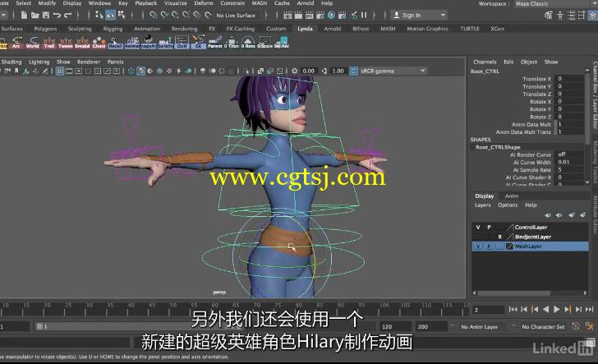Click the Arc shelf tool
This screenshot has height=364, width=598.
[x=16, y=42]
